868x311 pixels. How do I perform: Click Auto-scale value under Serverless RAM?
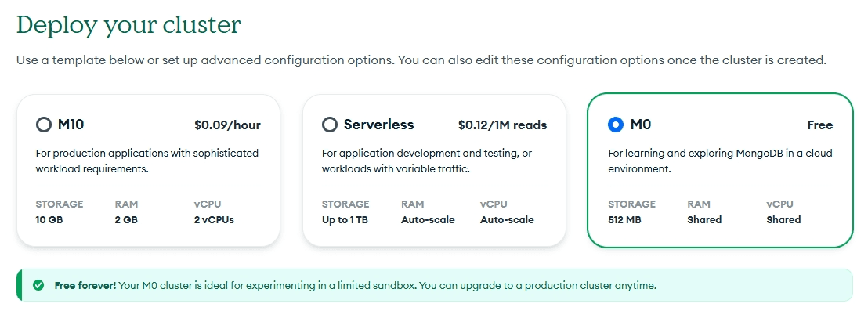(x=428, y=219)
